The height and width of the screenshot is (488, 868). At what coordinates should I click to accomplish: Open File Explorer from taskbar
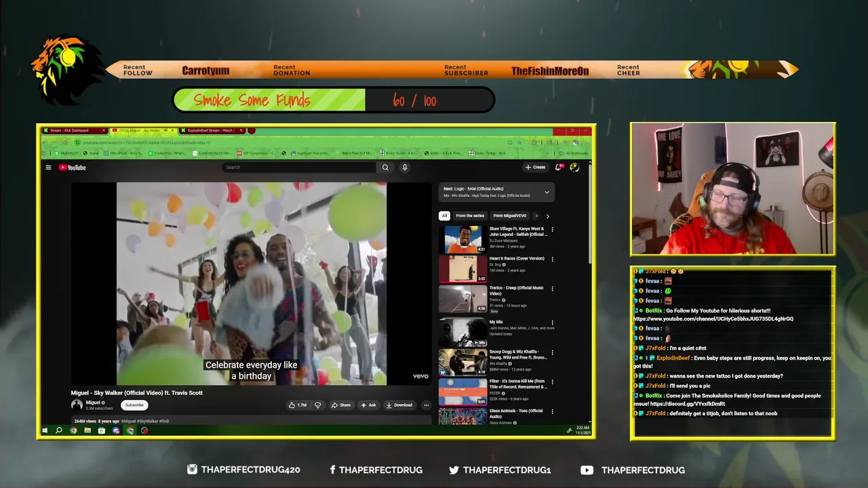tap(87, 430)
